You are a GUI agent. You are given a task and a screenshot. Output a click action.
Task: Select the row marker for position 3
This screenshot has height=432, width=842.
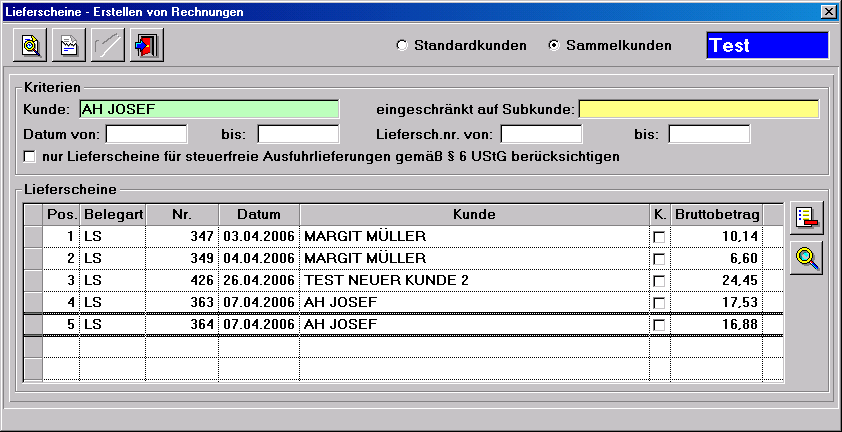pos(33,281)
